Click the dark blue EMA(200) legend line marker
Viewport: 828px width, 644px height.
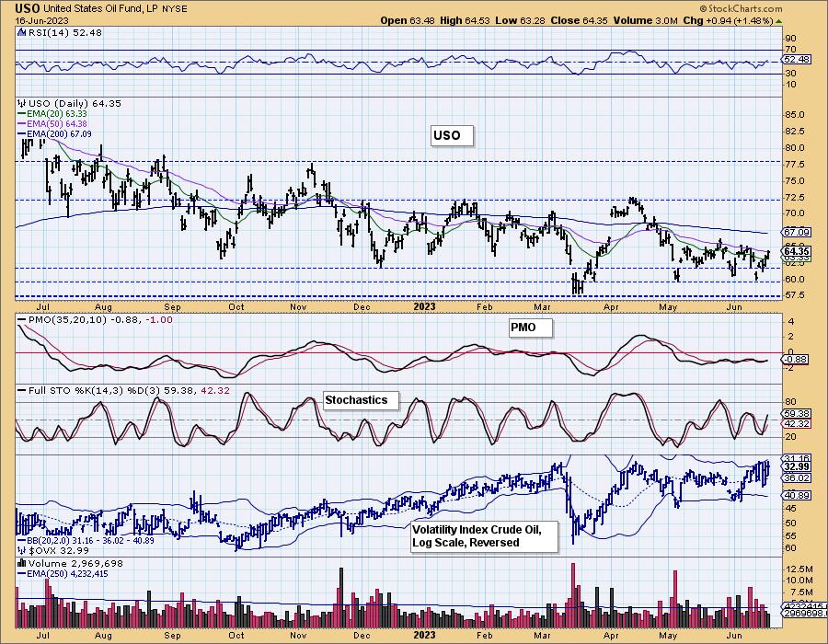click(22, 134)
